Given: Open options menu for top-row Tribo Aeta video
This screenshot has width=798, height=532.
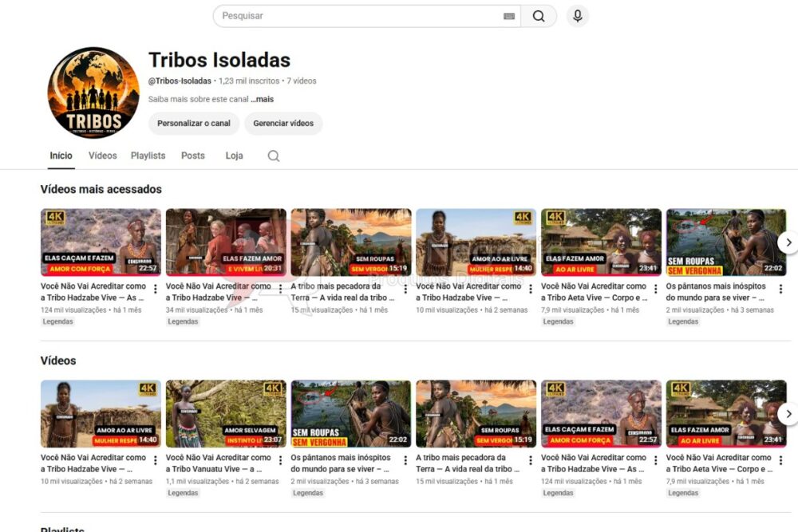Looking at the screenshot, I should (655, 289).
